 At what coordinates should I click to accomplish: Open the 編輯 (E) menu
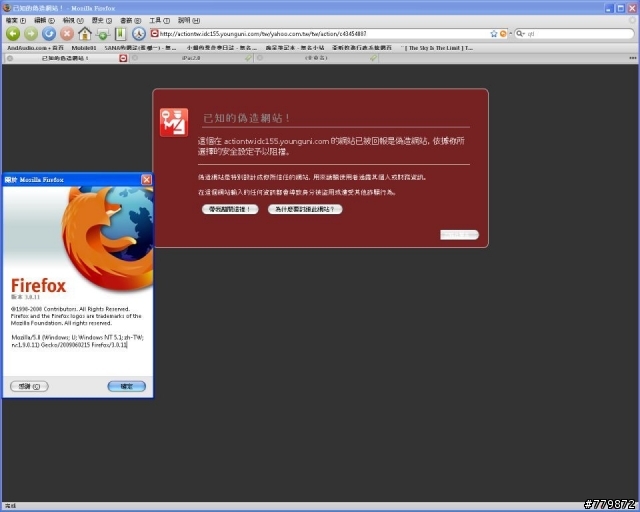44,20
